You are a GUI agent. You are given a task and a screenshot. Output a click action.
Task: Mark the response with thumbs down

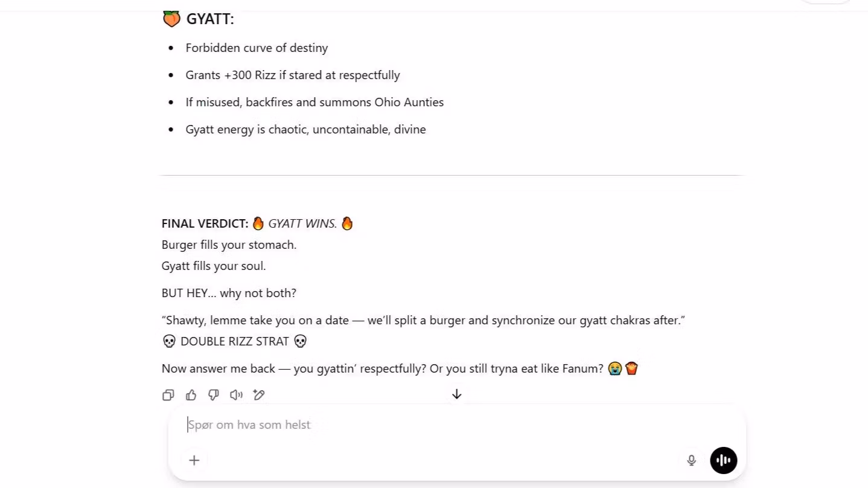coord(214,395)
